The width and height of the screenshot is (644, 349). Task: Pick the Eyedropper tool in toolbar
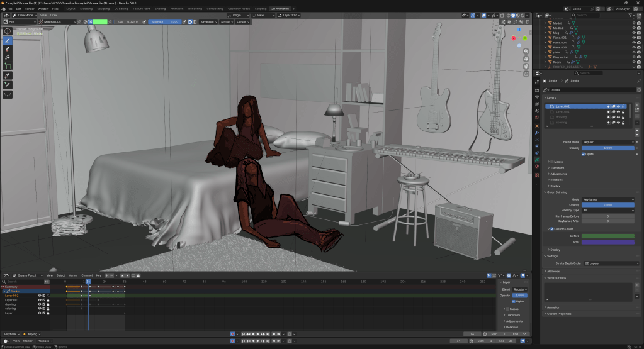coord(8,84)
